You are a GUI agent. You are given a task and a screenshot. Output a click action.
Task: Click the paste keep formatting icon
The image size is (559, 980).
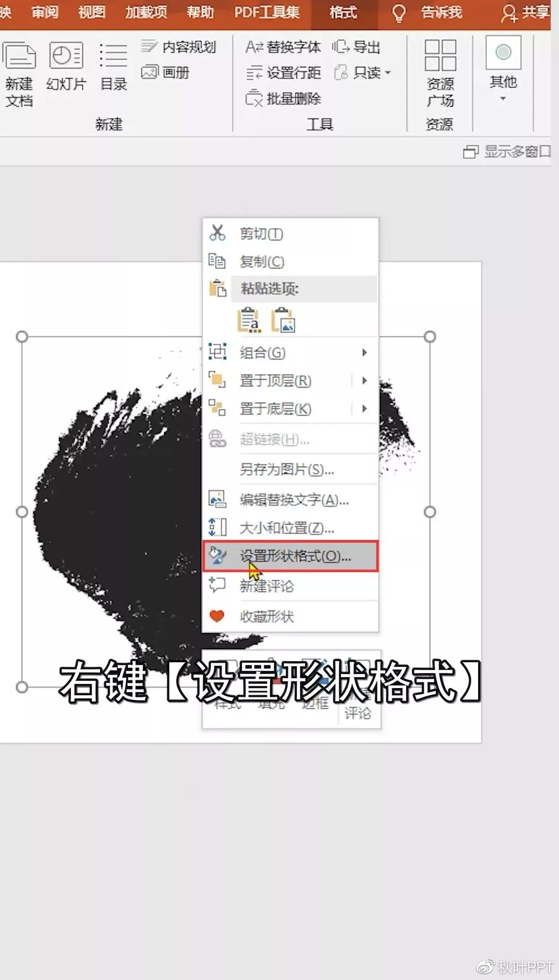tap(249, 320)
